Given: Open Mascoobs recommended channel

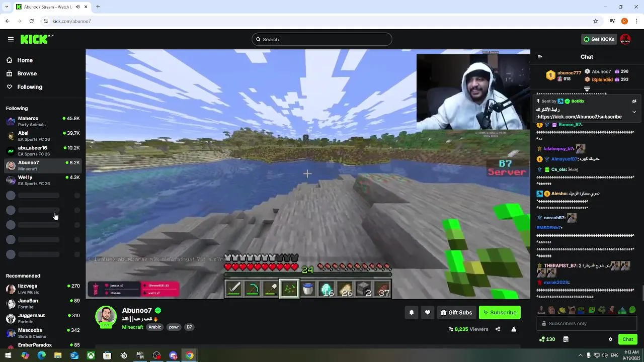Looking at the screenshot, I should point(42,333).
